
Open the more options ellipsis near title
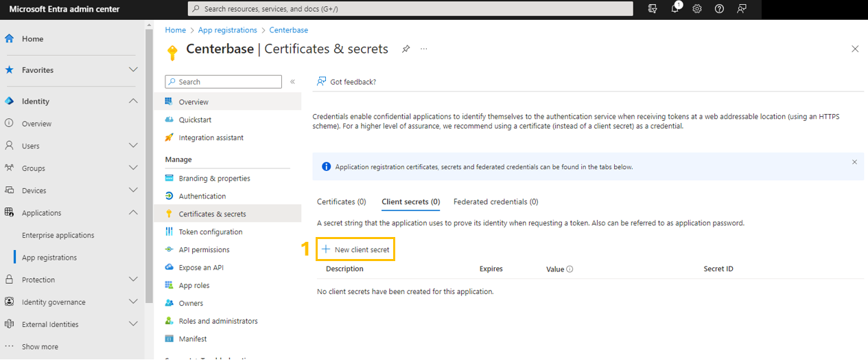tap(424, 49)
